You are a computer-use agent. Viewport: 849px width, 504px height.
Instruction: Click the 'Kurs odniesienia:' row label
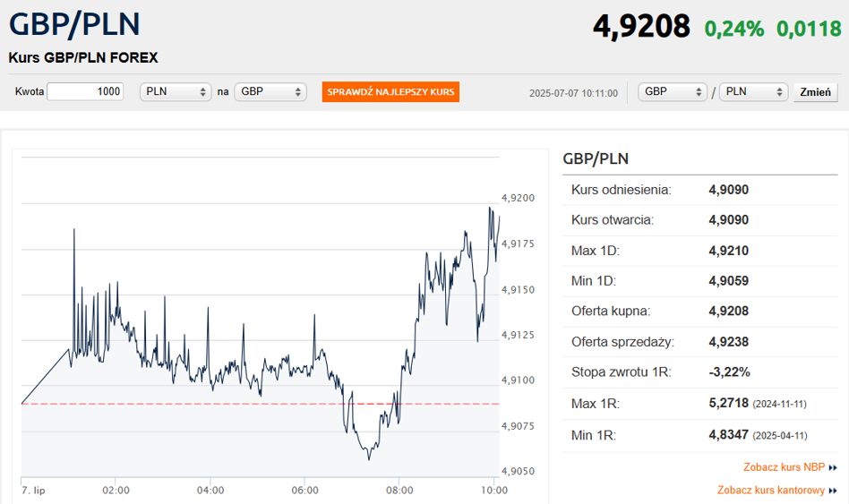[x=621, y=190]
